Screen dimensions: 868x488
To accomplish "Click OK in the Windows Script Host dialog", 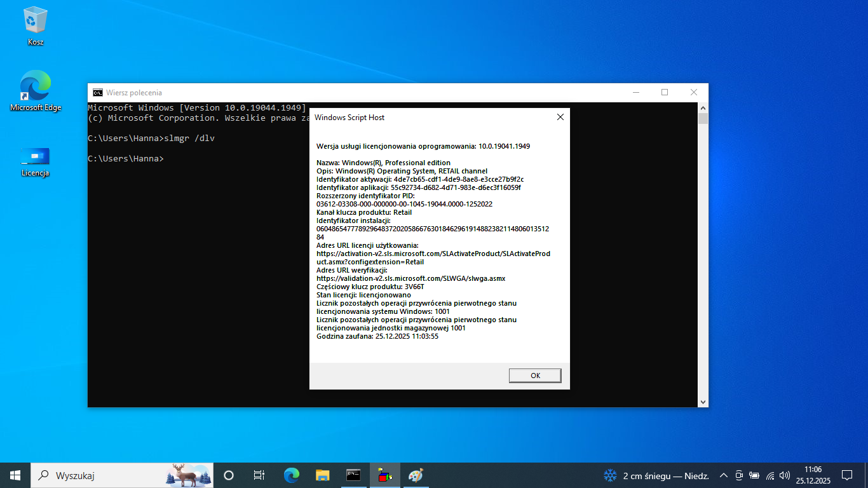I will (x=535, y=376).
